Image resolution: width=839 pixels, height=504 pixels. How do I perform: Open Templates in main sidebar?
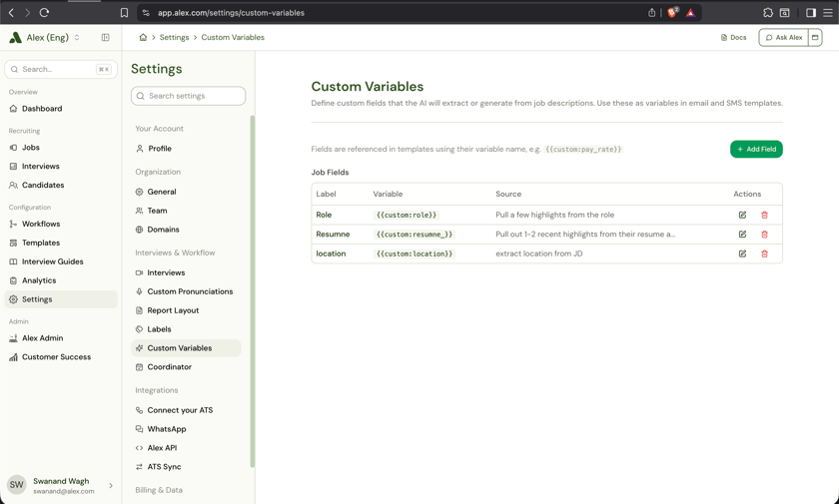click(61, 243)
